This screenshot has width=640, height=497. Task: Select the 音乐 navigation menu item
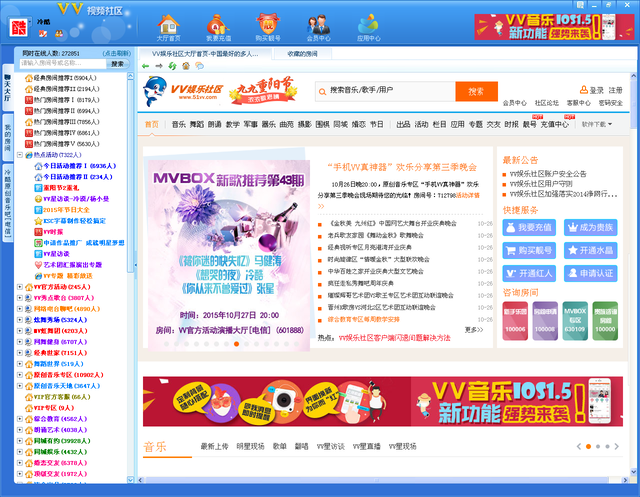point(178,125)
